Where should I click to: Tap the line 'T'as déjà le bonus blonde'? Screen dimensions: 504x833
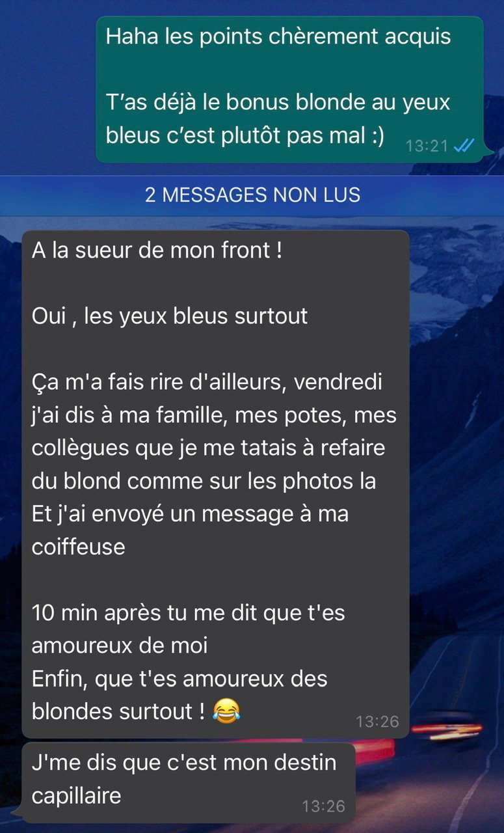click(278, 103)
